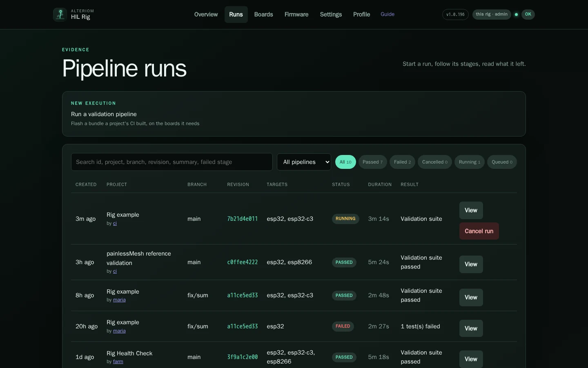The image size is (588, 368).
Task: Click the '1 test(s) failed' result text
Action: pos(421,326)
